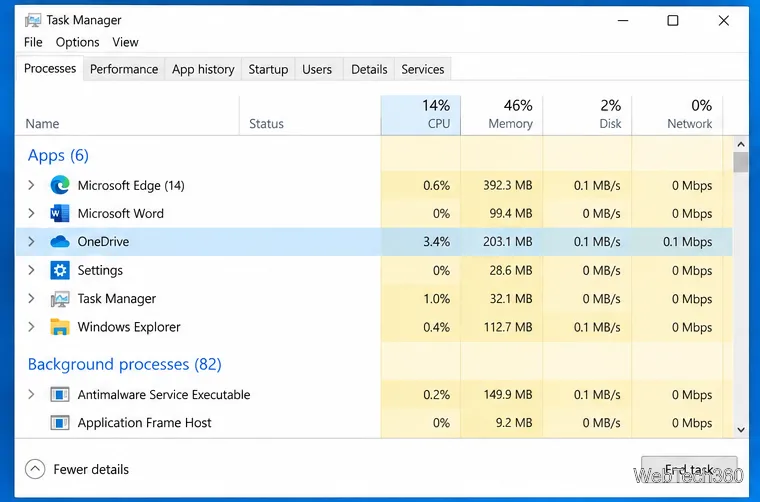The image size is (760, 502).
Task: Select the Microsoft Edge (14) row name
Action: tap(131, 186)
